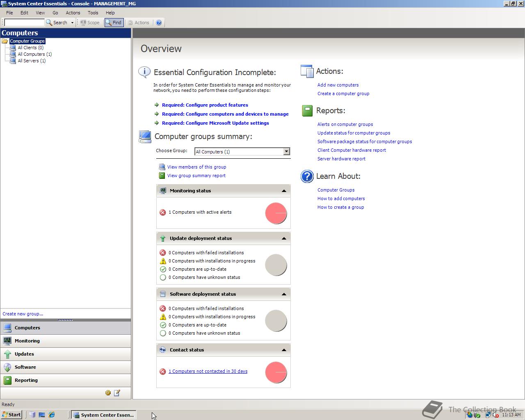Select All Computers (1) group
This screenshot has height=420, width=525.
point(35,54)
